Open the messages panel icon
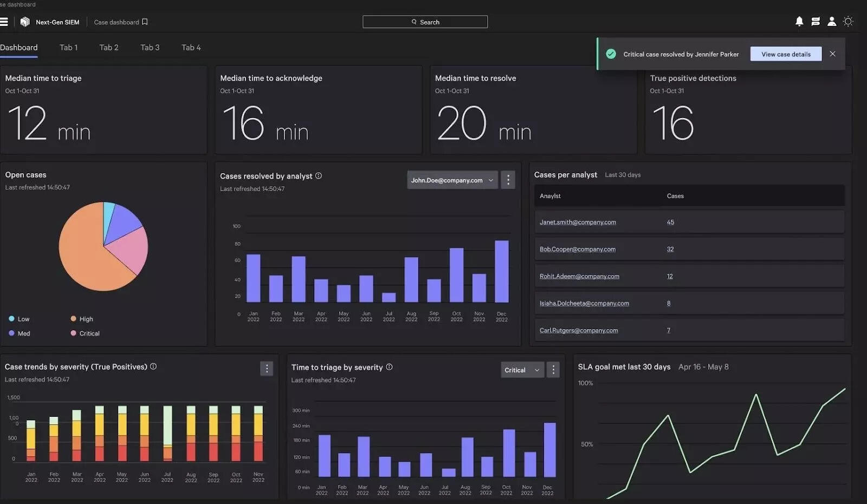 click(x=816, y=22)
